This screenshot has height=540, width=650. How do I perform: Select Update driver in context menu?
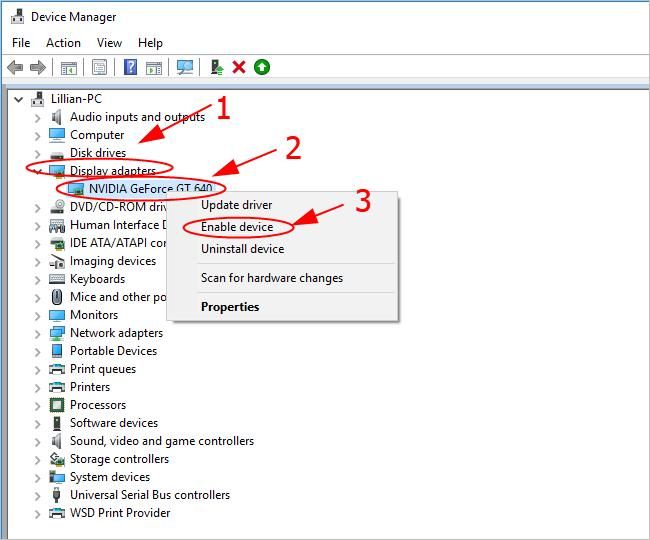[236, 205]
